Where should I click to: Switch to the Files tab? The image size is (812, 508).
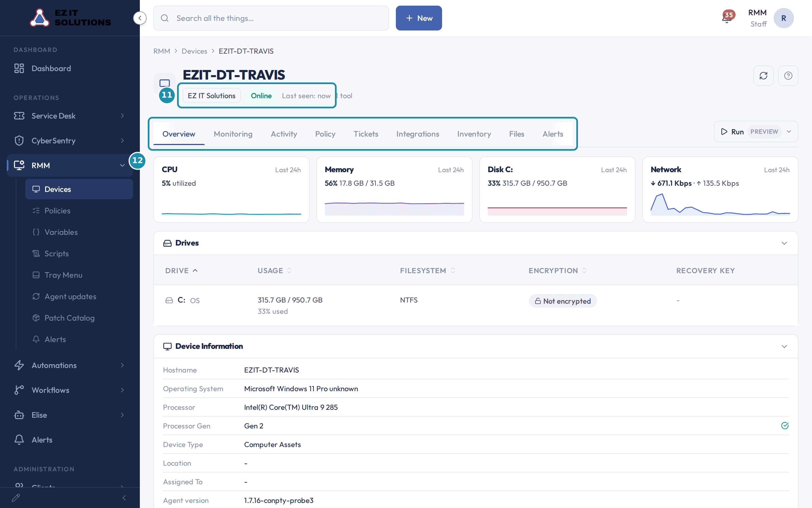[x=517, y=134]
